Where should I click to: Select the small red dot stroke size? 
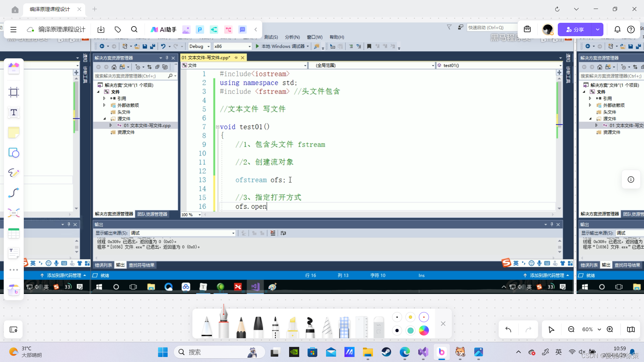pyautogui.click(x=424, y=317)
